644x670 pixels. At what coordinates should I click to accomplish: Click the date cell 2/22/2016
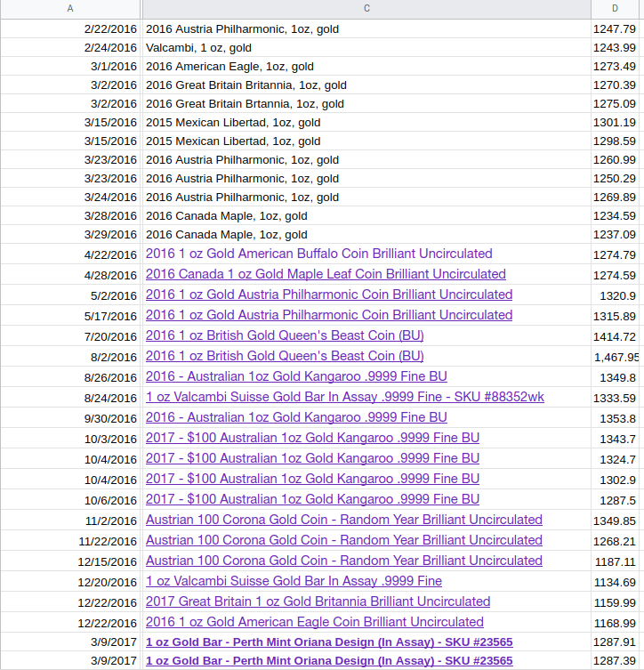pyautogui.click(x=110, y=29)
